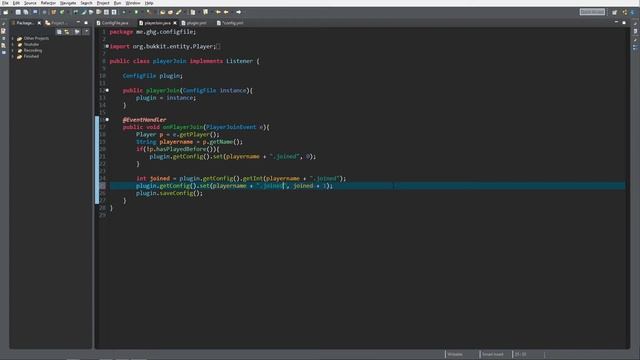Expand the Recording working set
The height and width of the screenshot is (360, 640).
(x=13, y=51)
